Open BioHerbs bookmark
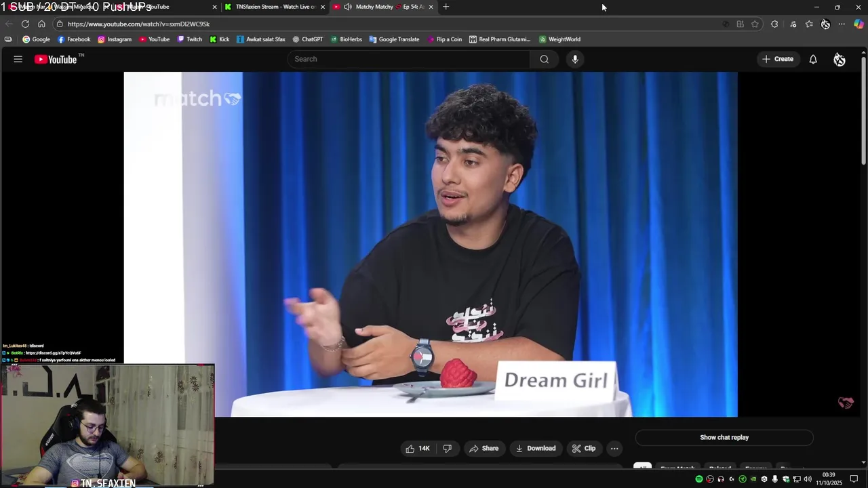 point(347,39)
